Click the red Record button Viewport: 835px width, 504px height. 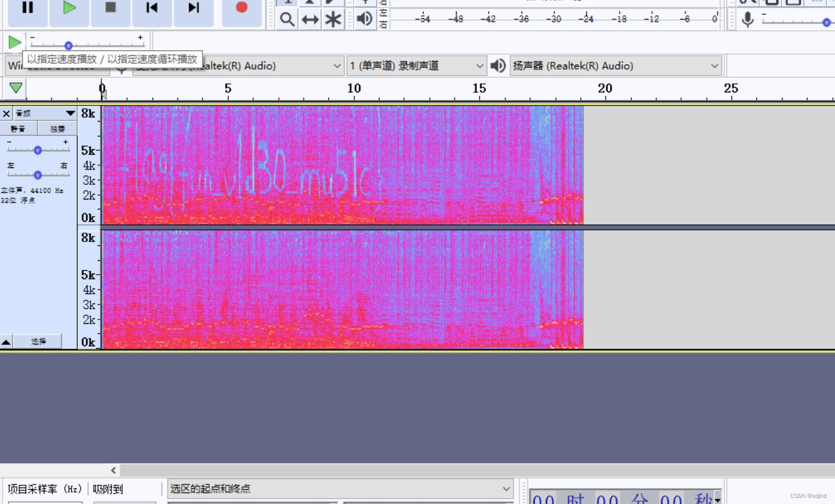(242, 9)
